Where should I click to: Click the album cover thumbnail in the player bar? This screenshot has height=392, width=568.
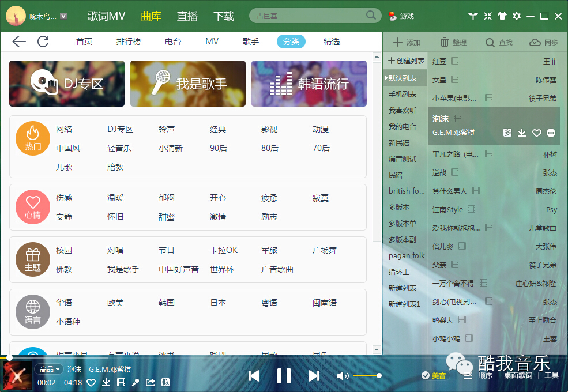click(17, 376)
